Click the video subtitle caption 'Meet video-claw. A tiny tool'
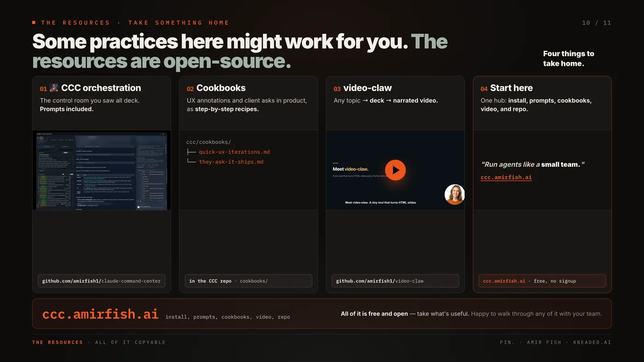This screenshot has height=362, width=644. click(380, 202)
